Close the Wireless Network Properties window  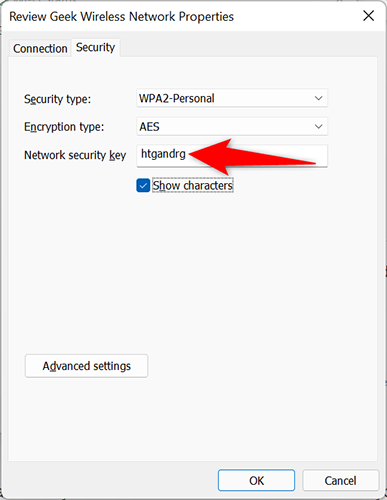[x=368, y=16]
